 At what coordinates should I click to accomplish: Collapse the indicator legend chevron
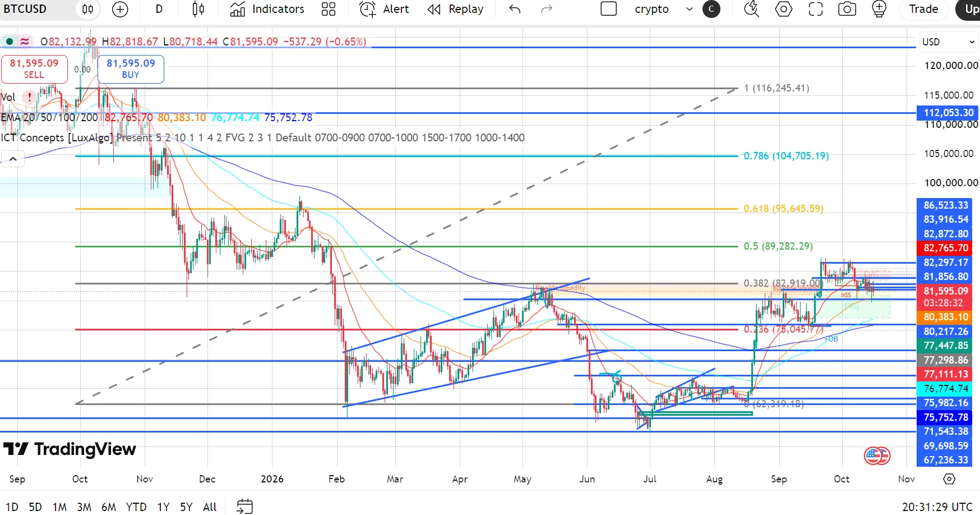(13, 159)
